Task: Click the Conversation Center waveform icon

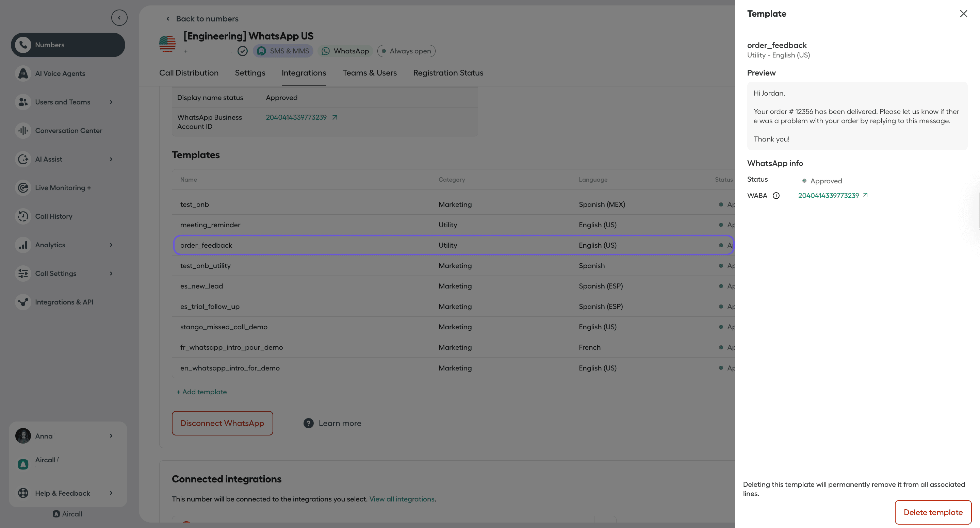Action: click(23, 131)
